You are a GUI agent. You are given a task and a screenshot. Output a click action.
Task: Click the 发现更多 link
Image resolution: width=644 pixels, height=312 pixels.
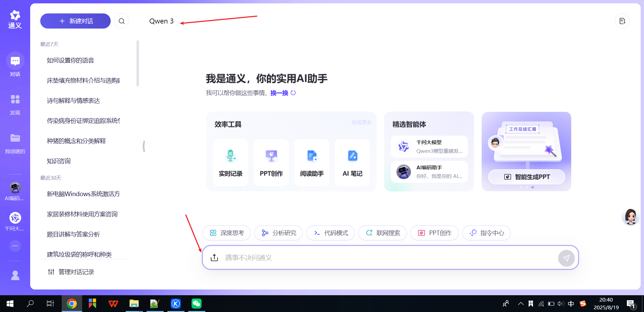click(362, 123)
